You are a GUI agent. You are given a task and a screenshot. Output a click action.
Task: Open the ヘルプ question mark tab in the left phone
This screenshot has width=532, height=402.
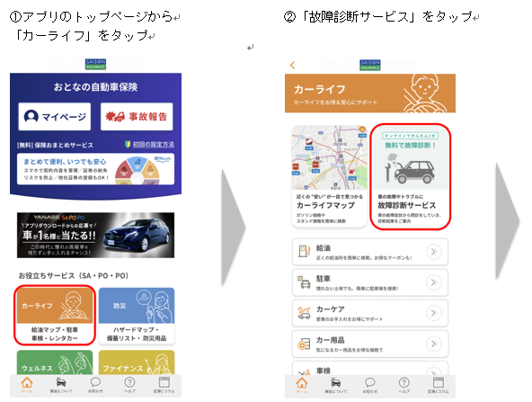click(x=129, y=385)
